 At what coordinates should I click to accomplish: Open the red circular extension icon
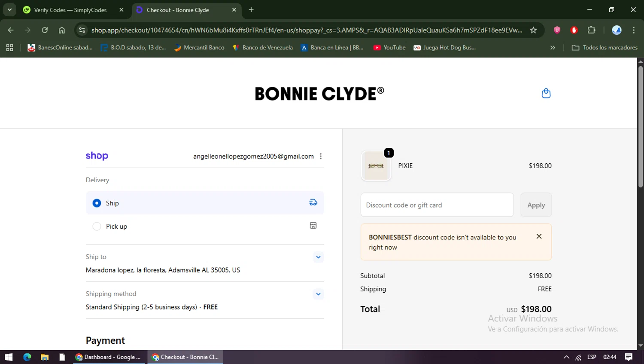[x=574, y=30]
